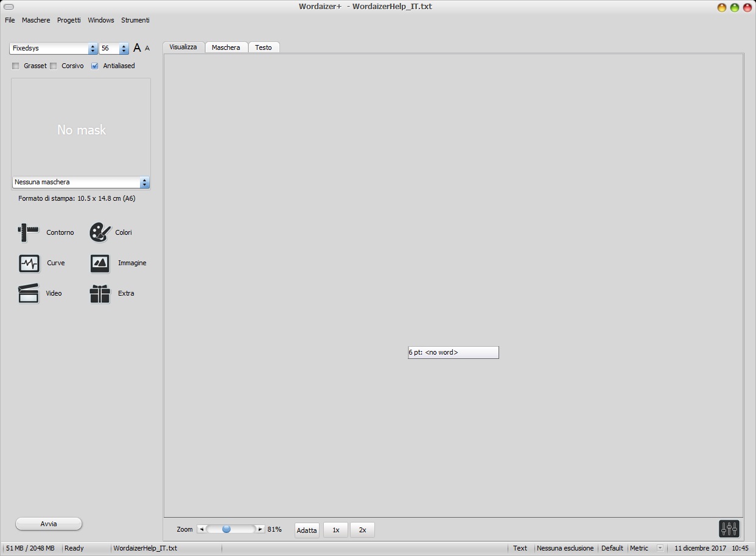
Task: Click the Ready status entry
Action: (74, 548)
